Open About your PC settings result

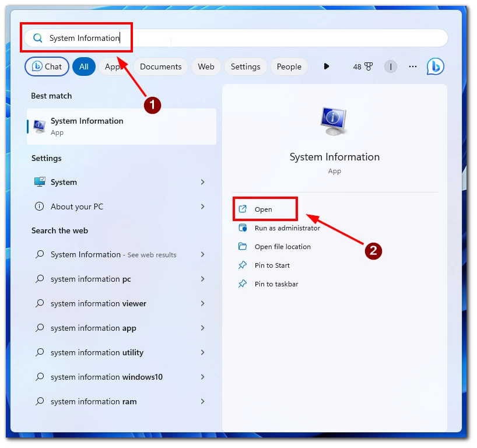[x=120, y=206]
